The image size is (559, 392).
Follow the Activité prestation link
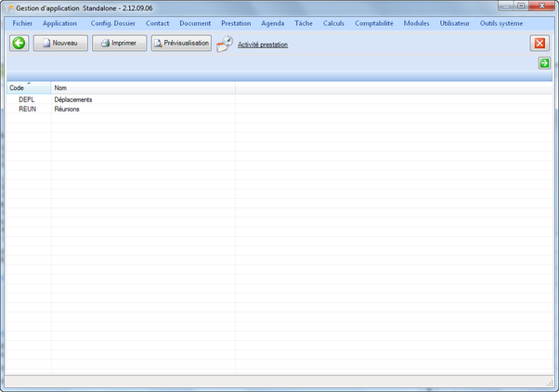click(x=263, y=45)
